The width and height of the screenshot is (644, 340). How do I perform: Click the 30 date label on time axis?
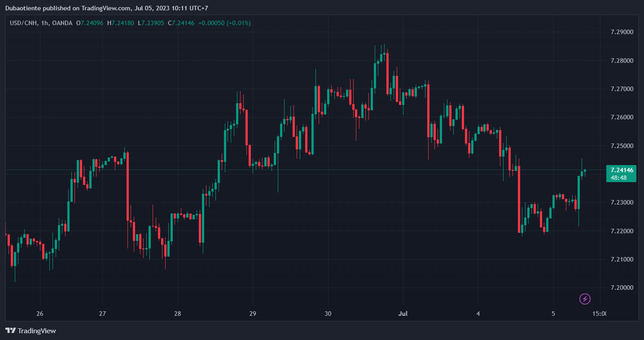pos(328,314)
